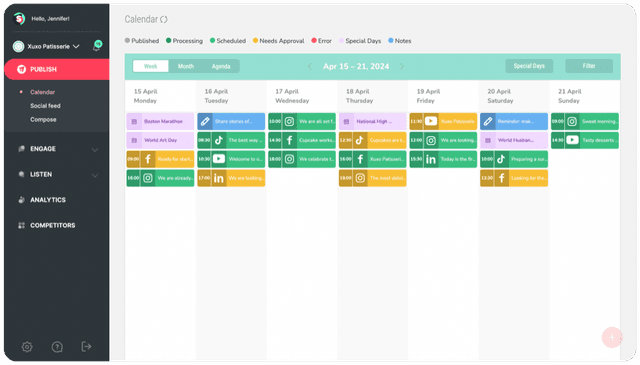This screenshot has height=365, width=640.
Task: Switch to the Week view tab
Action: coord(151,66)
